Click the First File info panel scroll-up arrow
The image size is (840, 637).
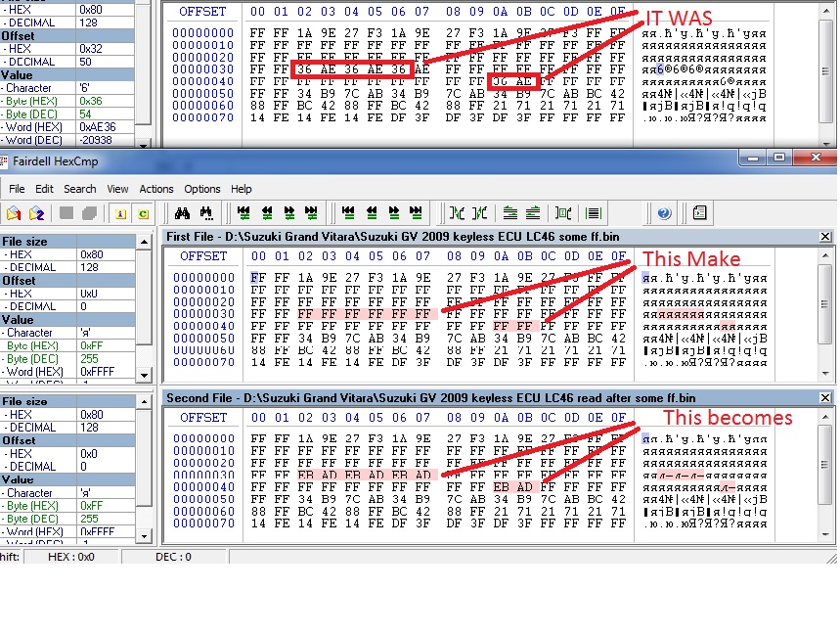tap(144, 243)
